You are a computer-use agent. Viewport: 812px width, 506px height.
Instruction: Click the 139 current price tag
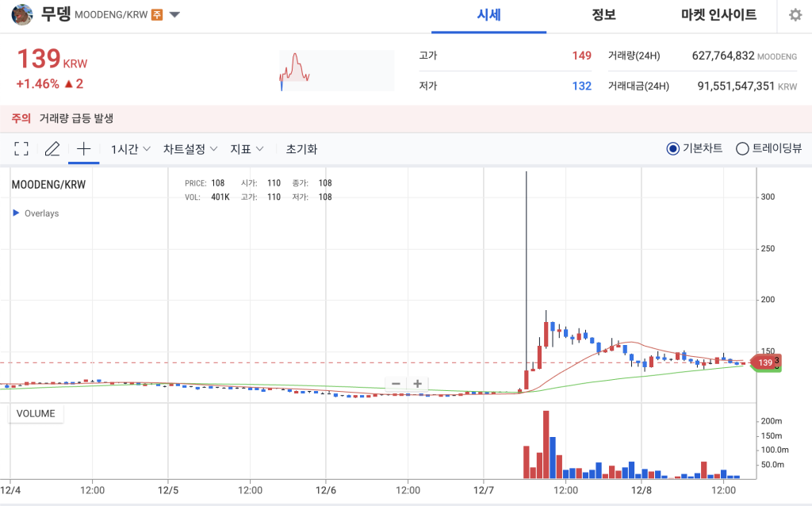[764, 362]
